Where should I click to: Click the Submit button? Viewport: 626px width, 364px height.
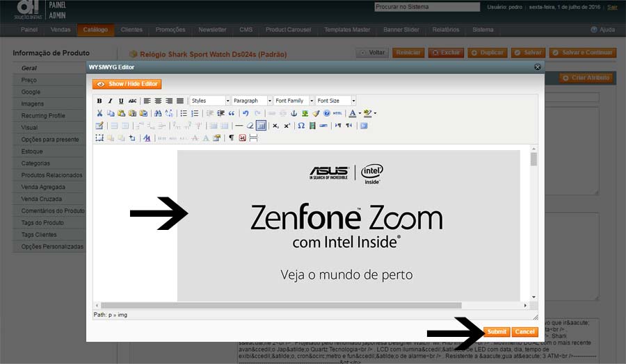497,332
